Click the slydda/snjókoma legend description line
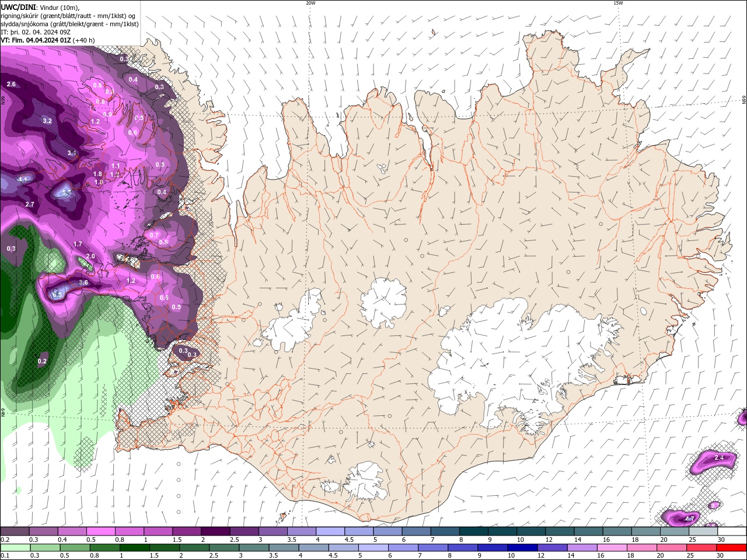This screenshot has height=560, width=747. point(69,24)
